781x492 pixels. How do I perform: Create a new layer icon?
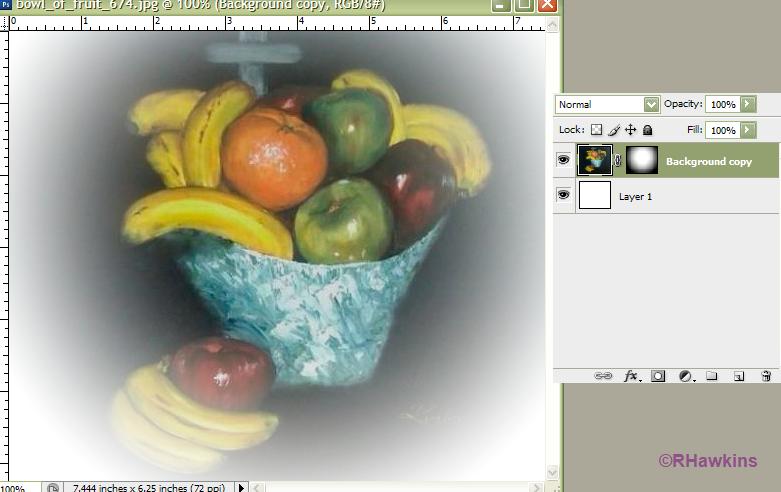coord(739,376)
